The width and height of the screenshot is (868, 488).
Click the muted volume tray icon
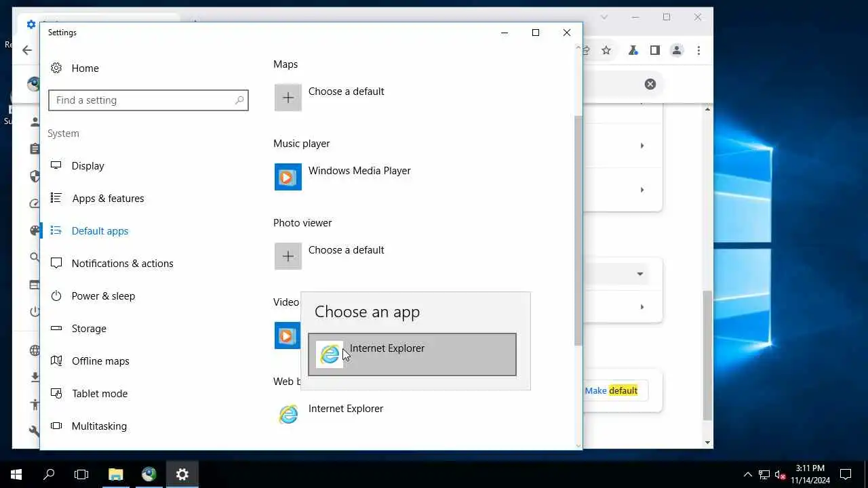point(781,474)
